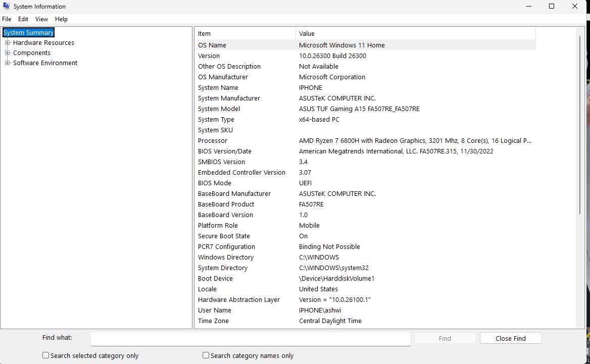The height and width of the screenshot is (364, 590).
Task: Select the BIOS Version/Date row
Action: point(366,151)
